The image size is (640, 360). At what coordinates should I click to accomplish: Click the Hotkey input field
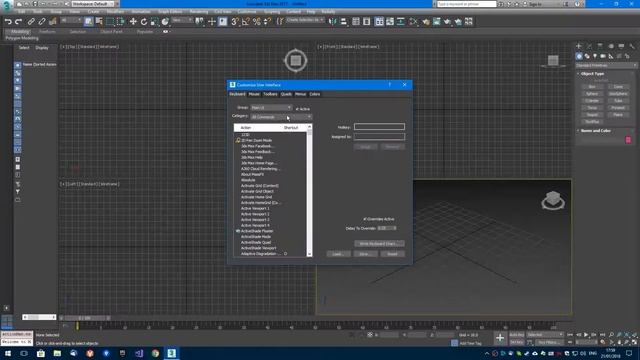pyautogui.click(x=379, y=127)
